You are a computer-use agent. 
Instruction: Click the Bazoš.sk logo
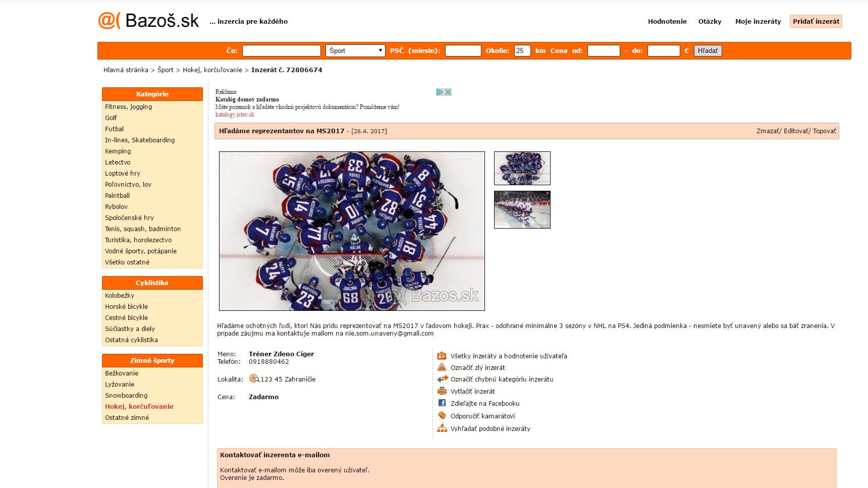coord(149,21)
